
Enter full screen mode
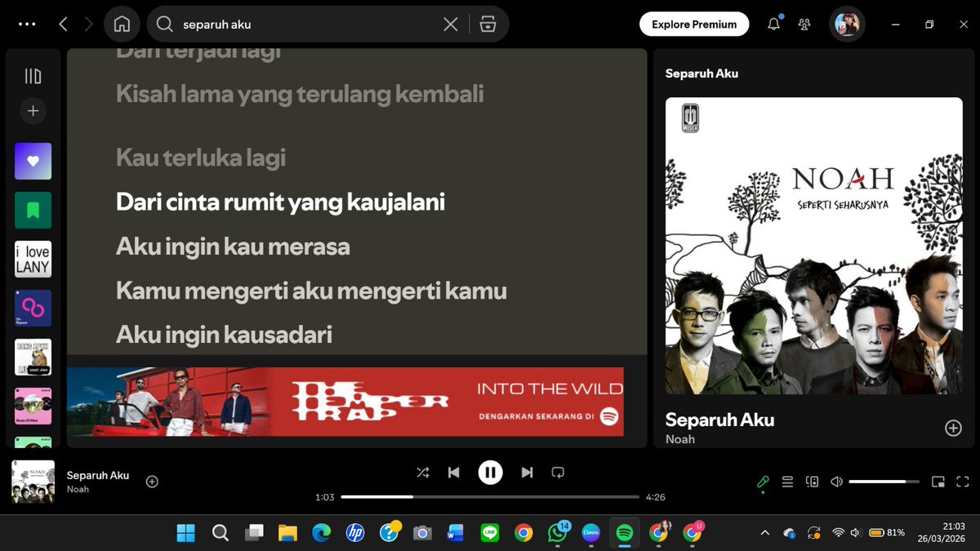[963, 482]
